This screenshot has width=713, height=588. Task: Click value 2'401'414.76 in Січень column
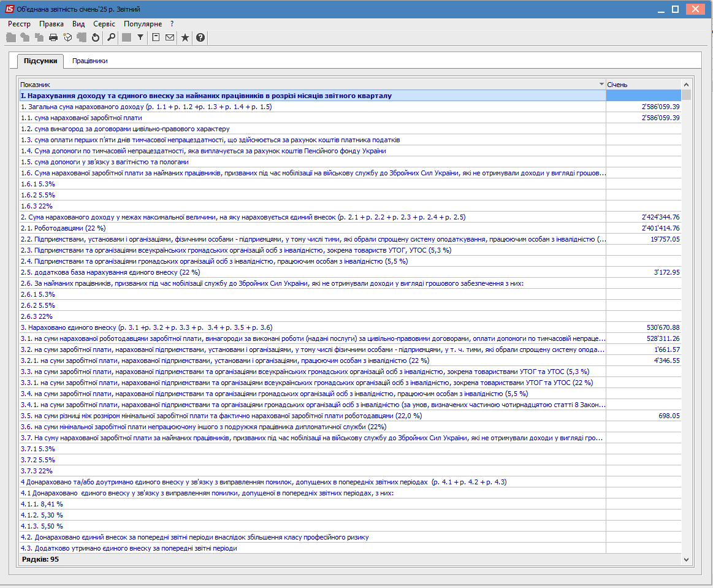[661, 228]
